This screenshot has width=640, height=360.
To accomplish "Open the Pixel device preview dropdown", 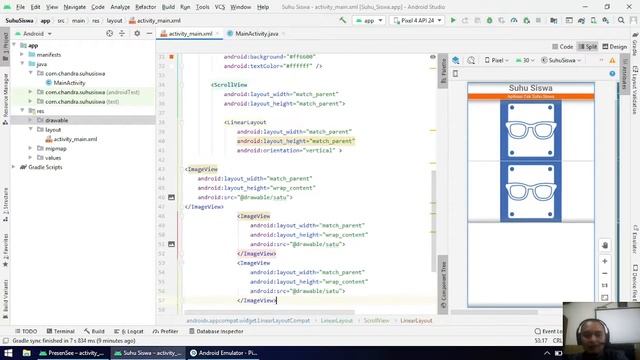I will (x=497, y=60).
